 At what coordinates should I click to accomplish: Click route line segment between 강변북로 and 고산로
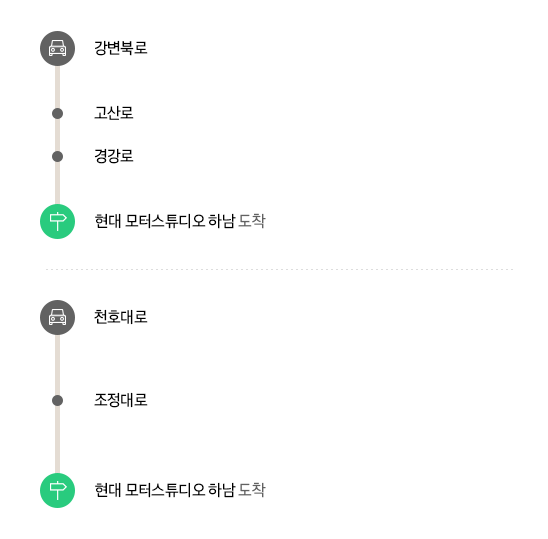click(57, 87)
